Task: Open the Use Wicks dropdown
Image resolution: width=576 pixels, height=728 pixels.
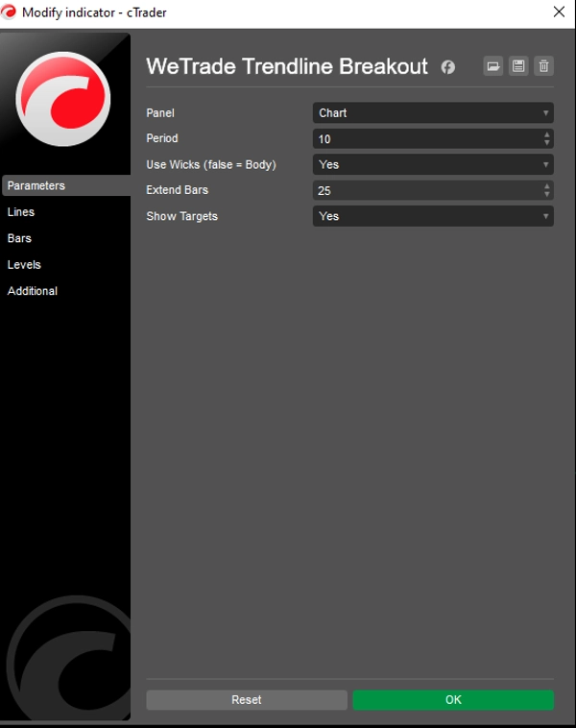Action: tap(433, 165)
